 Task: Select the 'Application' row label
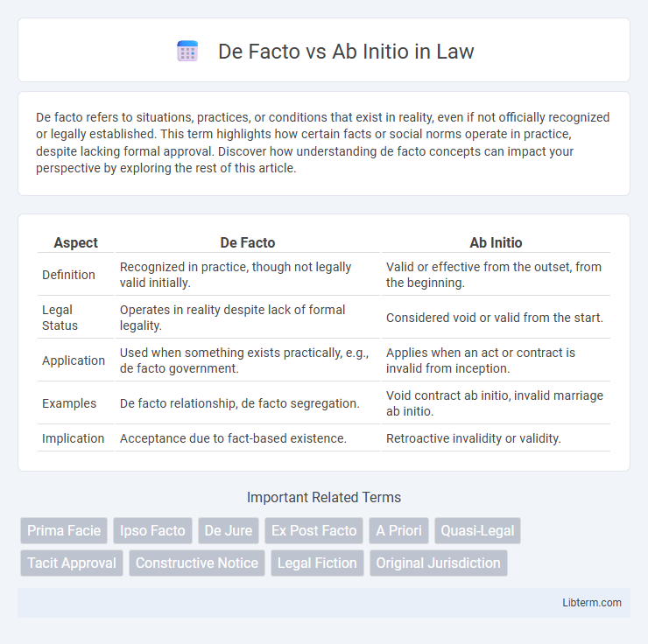click(74, 360)
